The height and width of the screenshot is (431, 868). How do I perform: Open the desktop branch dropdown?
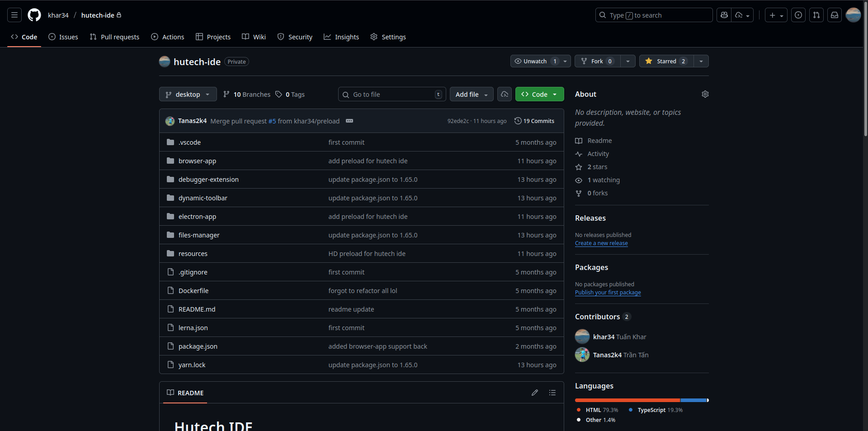pyautogui.click(x=188, y=94)
